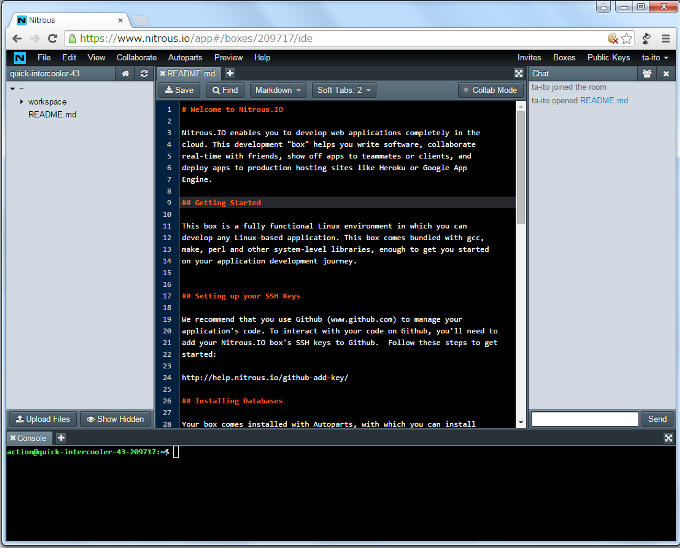The width and height of the screenshot is (680, 548).
Task: Refresh the file tree
Action: [144, 74]
